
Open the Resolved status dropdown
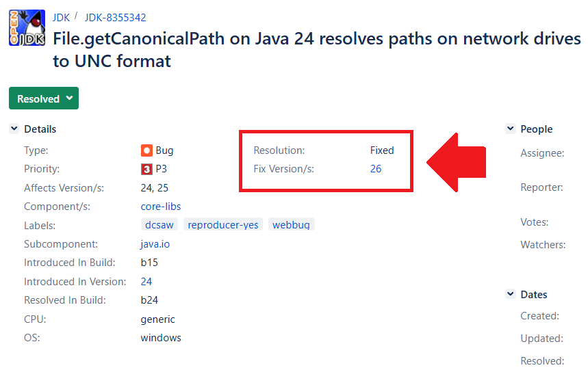tap(44, 98)
